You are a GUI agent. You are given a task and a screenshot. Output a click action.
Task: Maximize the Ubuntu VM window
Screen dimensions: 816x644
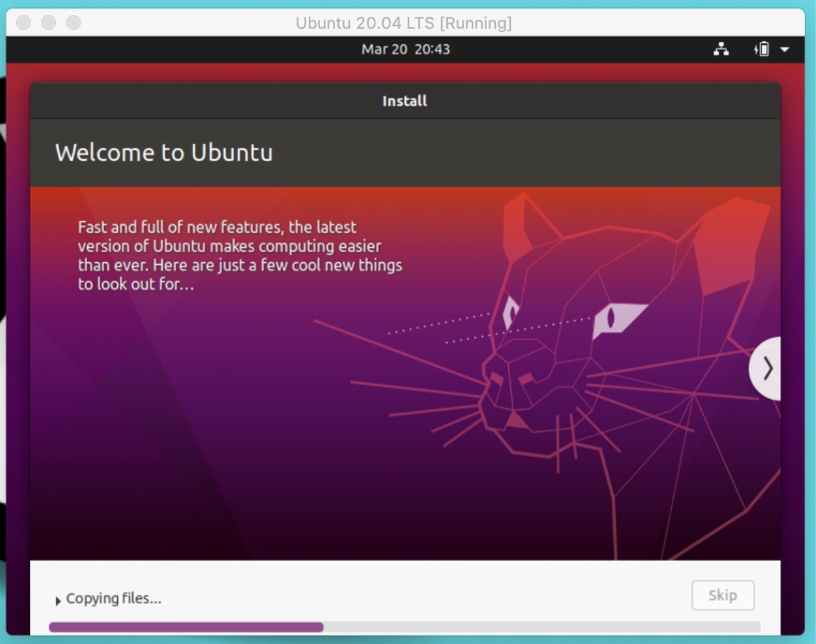pos(73,22)
